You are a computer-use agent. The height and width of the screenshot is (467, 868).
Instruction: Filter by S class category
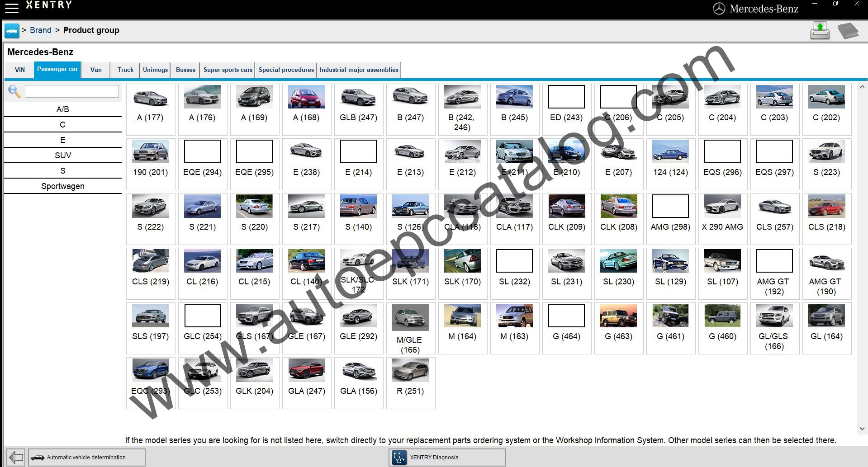(63, 171)
